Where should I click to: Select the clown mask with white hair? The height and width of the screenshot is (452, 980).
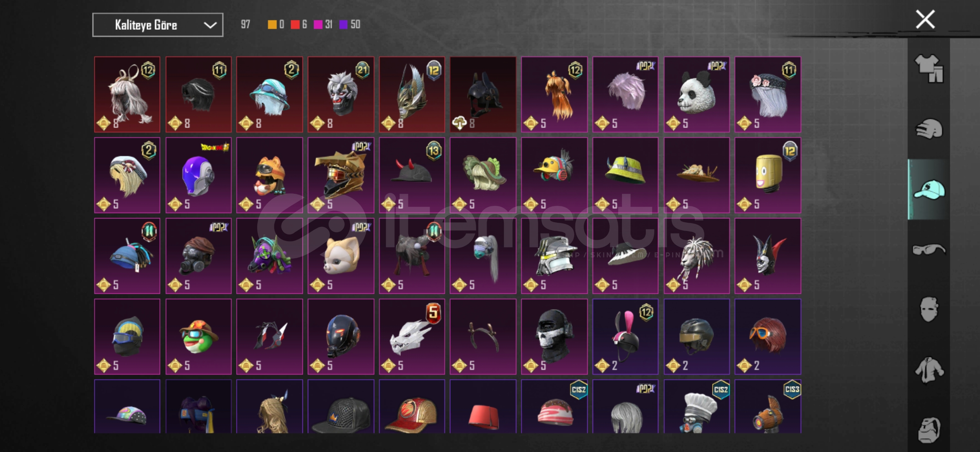(x=341, y=95)
